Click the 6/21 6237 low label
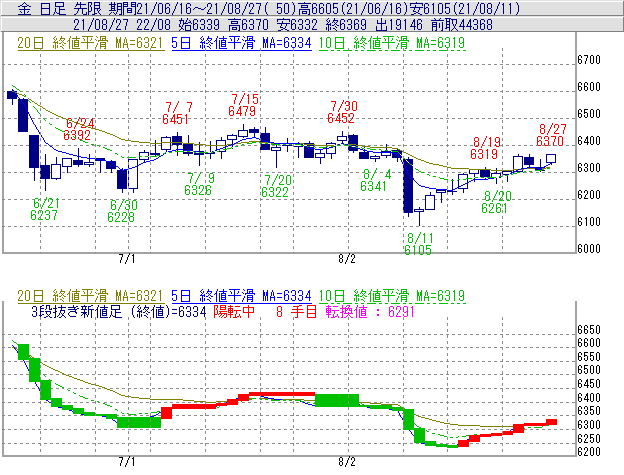 [x=45, y=209]
